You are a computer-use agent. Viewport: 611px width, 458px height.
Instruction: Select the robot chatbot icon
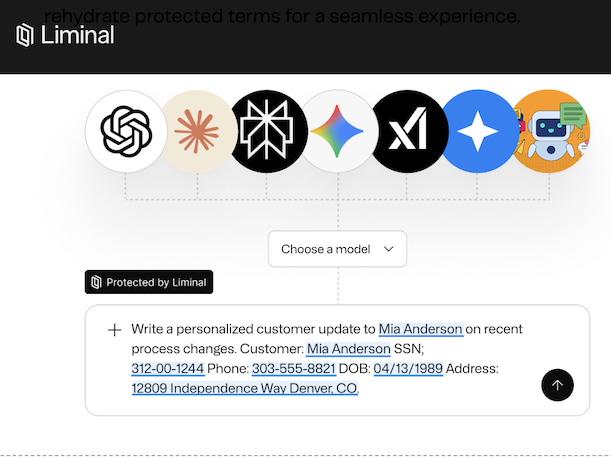tap(551, 131)
